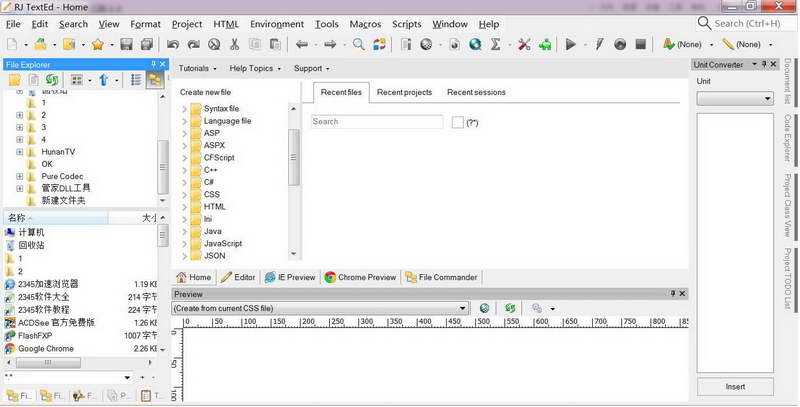Expand the HunanTV folder in tree

[x=19, y=151]
